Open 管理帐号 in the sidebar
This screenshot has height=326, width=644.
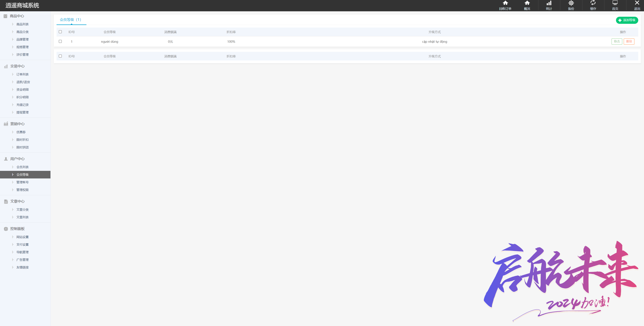pyautogui.click(x=22, y=182)
